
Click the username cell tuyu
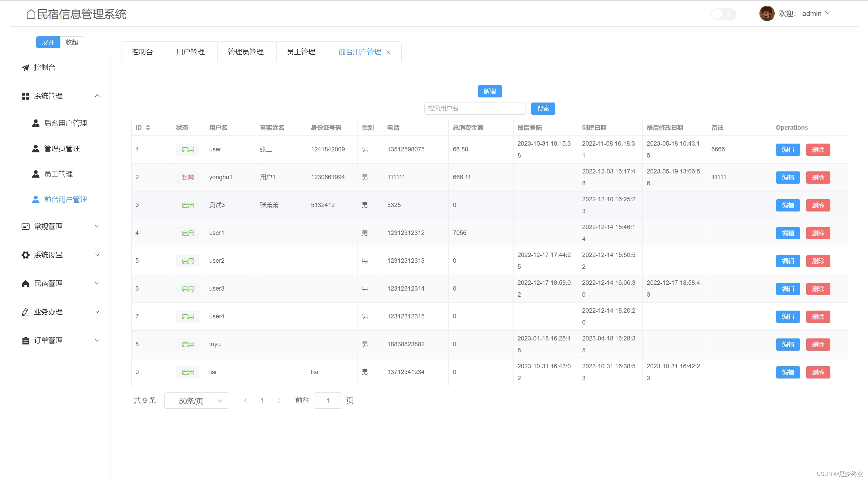[x=215, y=344]
